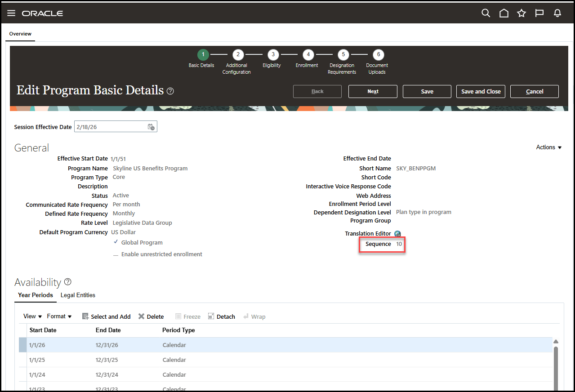Image resolution: width=575 pixels, height=392 pixels.
Task: Select the Overview tab
Action: click(x=20, y=34)
